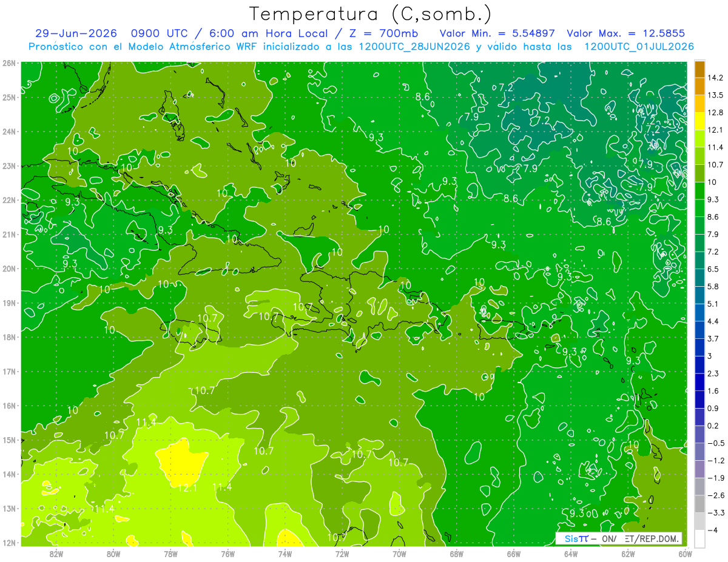Select the "24N" latitude axis label

click(9, 132)
